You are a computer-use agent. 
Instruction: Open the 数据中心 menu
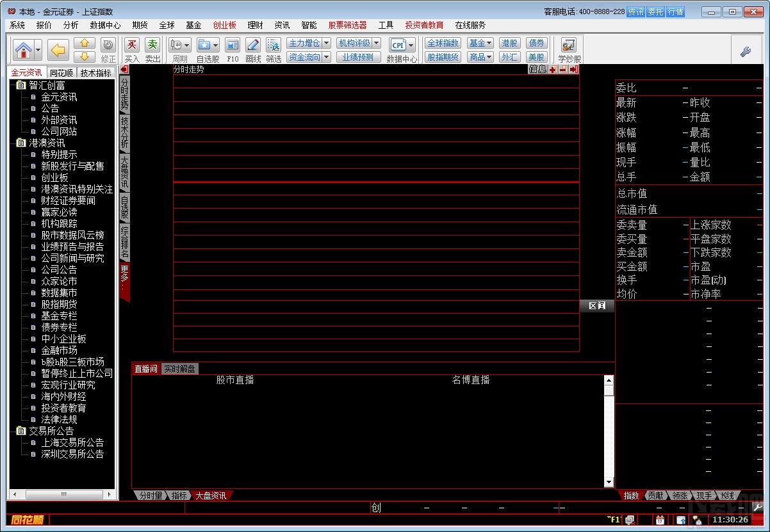click(x=105, y=25)
